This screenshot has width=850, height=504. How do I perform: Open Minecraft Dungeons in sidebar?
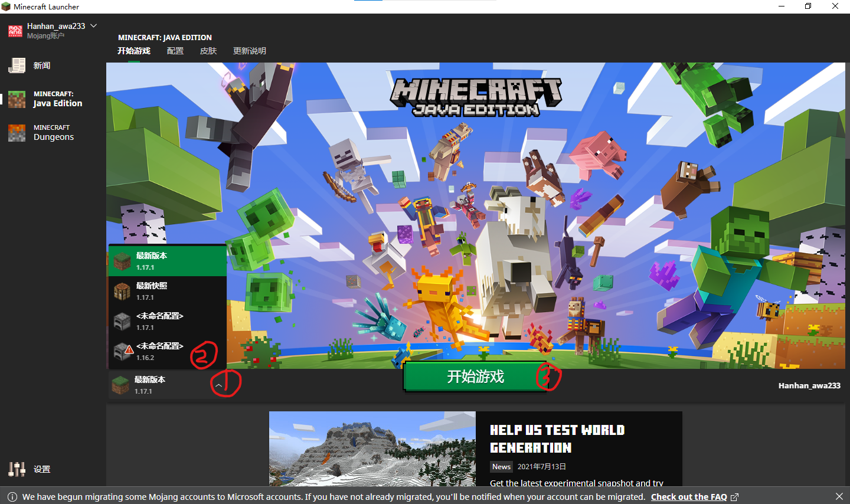[x=53, y=132]
